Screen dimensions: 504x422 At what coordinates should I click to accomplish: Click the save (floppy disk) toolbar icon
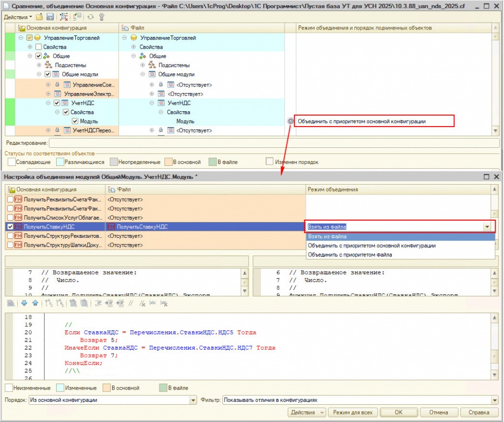tap(50, 17)
